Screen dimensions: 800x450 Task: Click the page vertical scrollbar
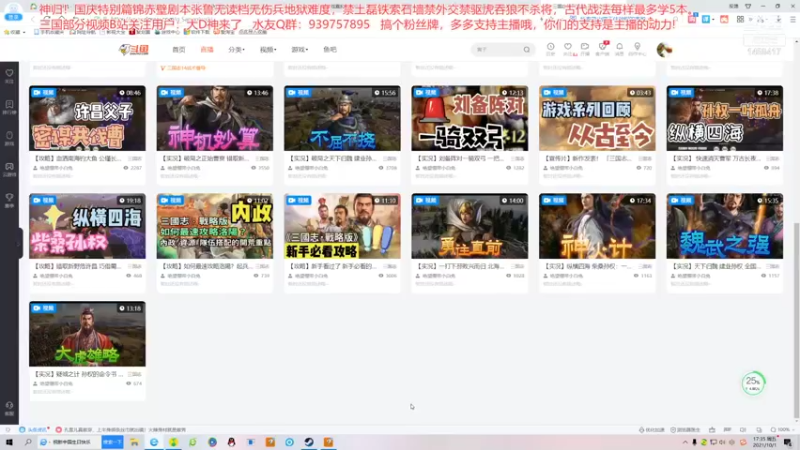(796, 319)
